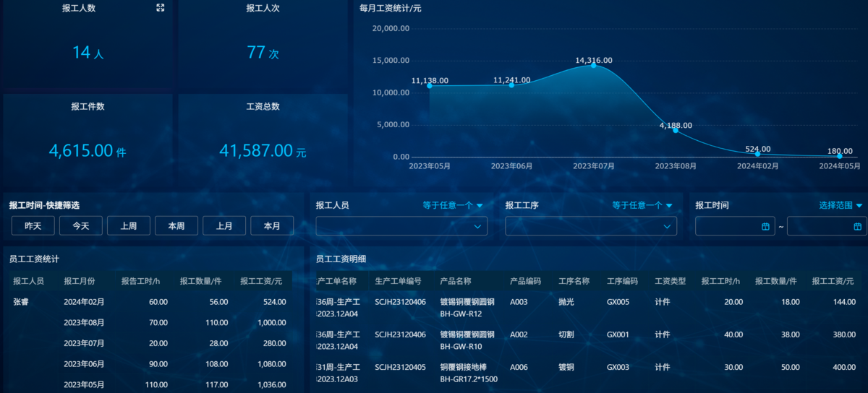Click the 报工人员 column header in 员工工资统计
The height and width of the screenshot is (393, 868).
pyautogui.click(x=29, y=281)
